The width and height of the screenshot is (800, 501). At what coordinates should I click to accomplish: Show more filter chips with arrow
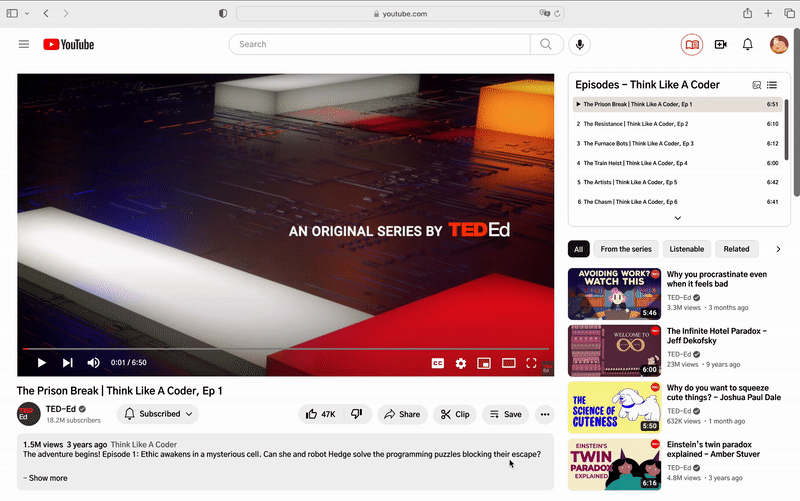778,249
